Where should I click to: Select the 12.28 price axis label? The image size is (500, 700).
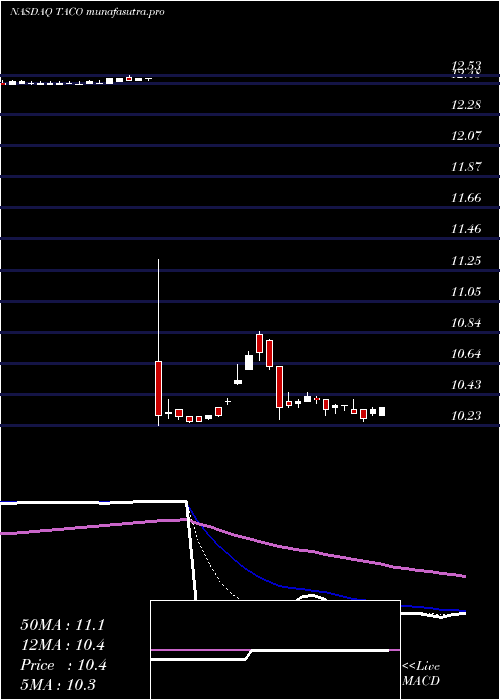coord(466,105)
